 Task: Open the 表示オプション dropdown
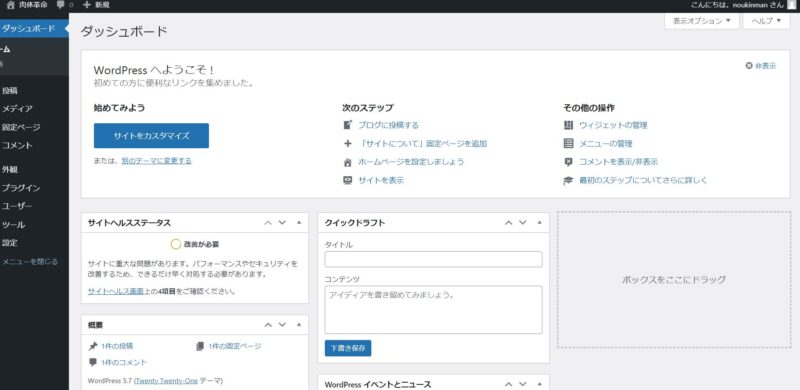click(x=702, y=21)
